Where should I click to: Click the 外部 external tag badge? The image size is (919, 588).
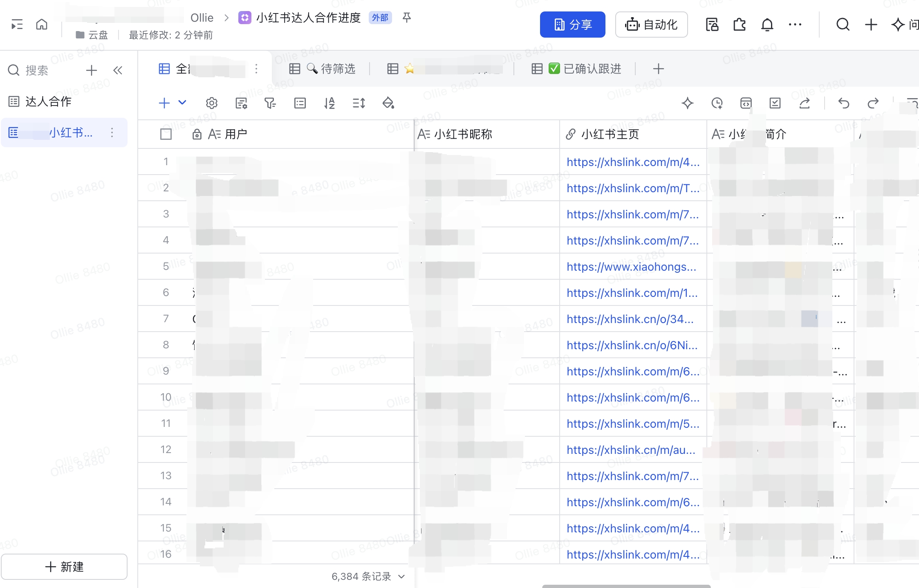pyautogui.click(x=380, y=18)
